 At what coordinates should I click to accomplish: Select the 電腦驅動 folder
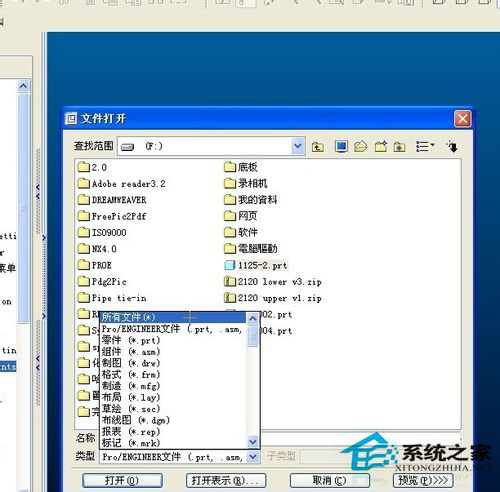pyautogui.click(x=251, y=248)
